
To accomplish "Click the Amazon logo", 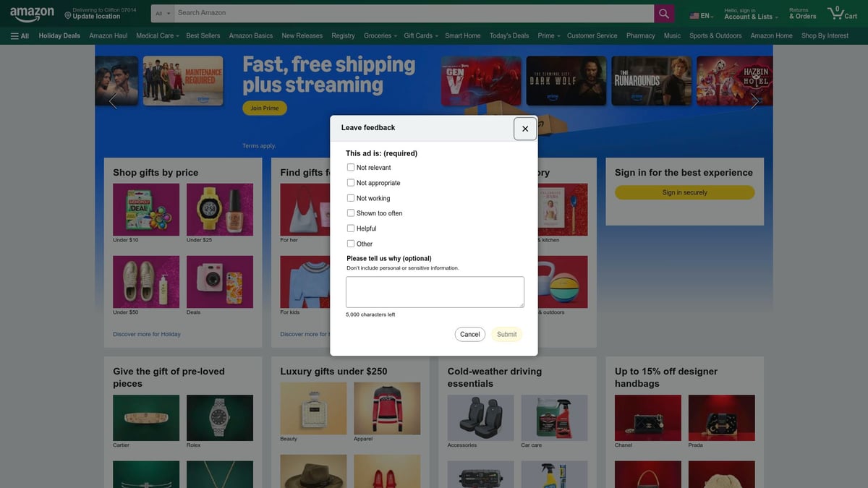I will (x=31, y=11).
